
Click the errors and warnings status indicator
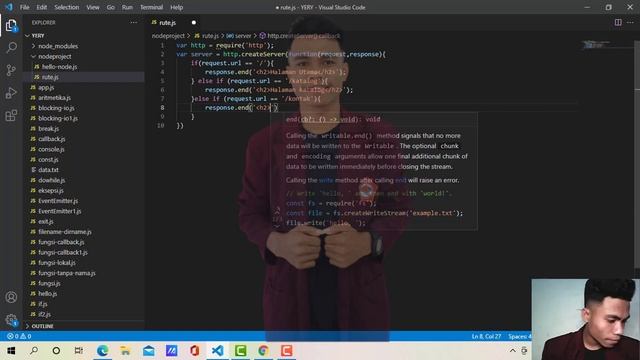click(x=19, y=336)
